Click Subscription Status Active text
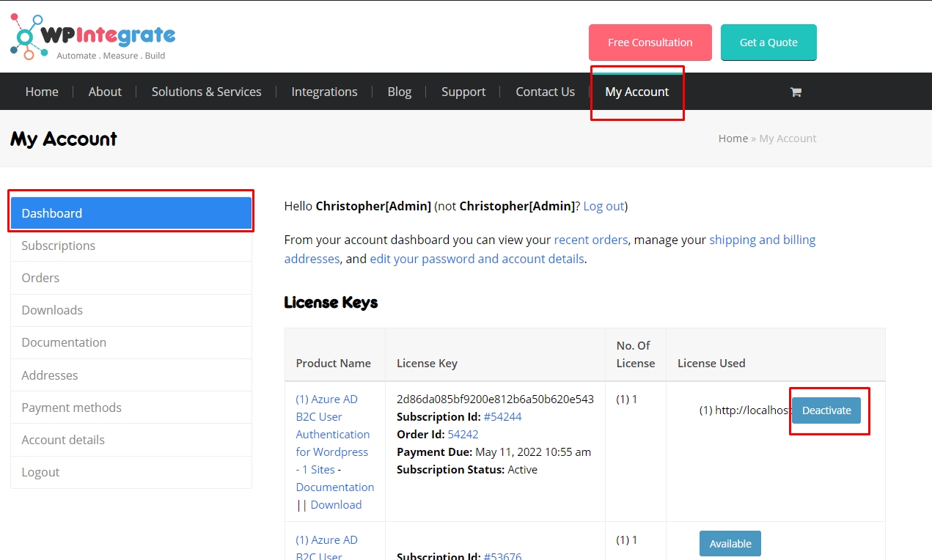The height and width of the screenshot is (560, 932). 467,470
